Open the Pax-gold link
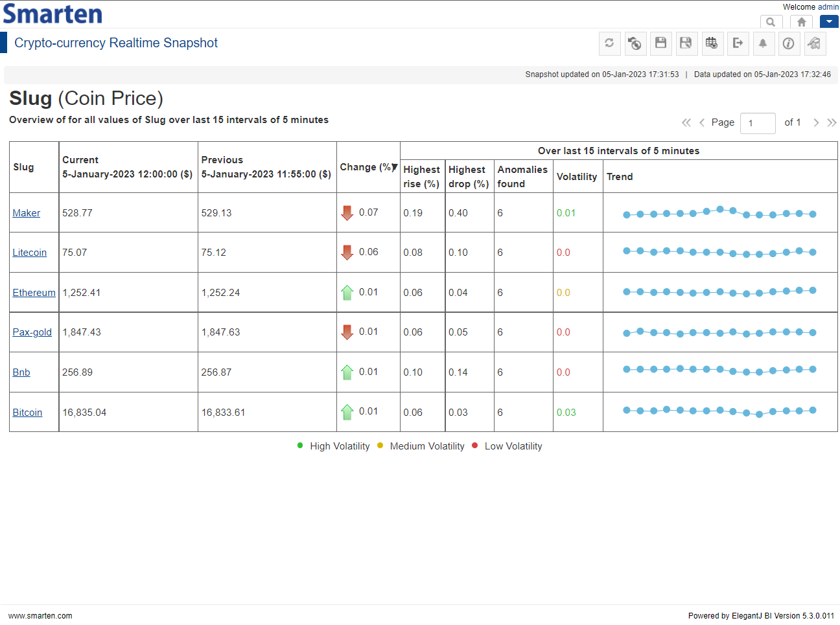 click(x=32, y=332)
